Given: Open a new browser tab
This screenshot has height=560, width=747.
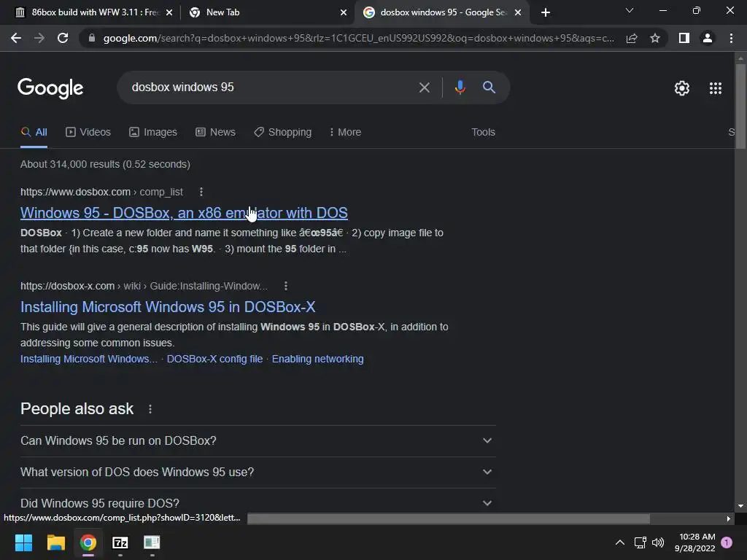Looking at the screenshot, I should pos(546,12).
